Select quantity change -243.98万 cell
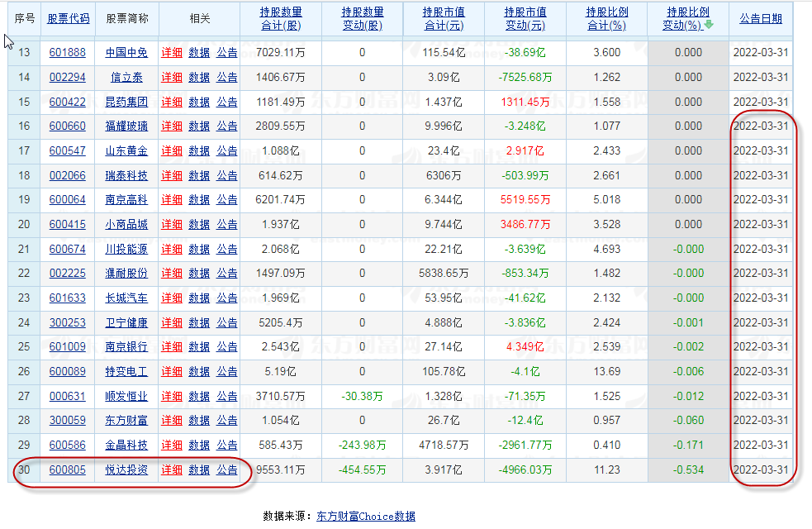Viewport: 812px width, 529px height. tap(363, 446)
